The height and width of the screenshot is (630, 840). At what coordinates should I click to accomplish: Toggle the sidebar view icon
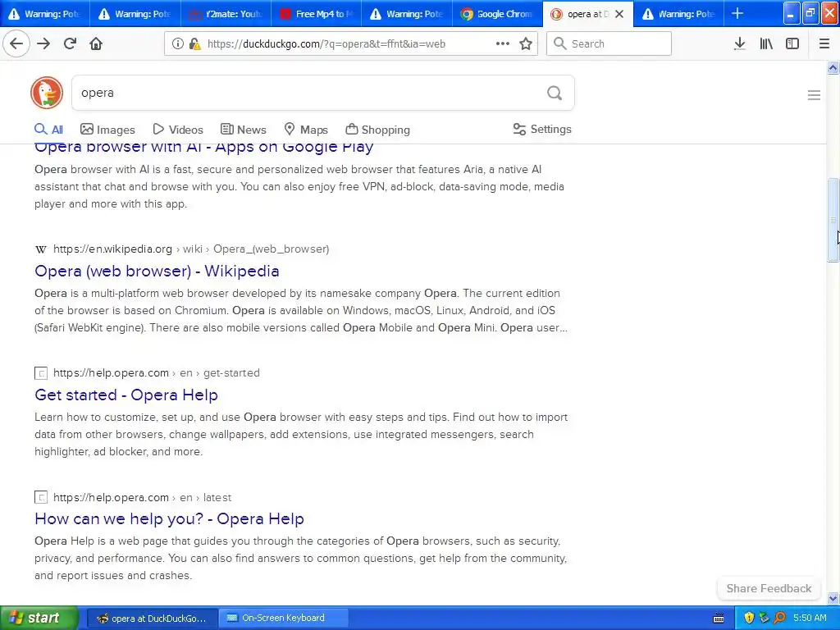pyautogui.click(x=792, y=43)
